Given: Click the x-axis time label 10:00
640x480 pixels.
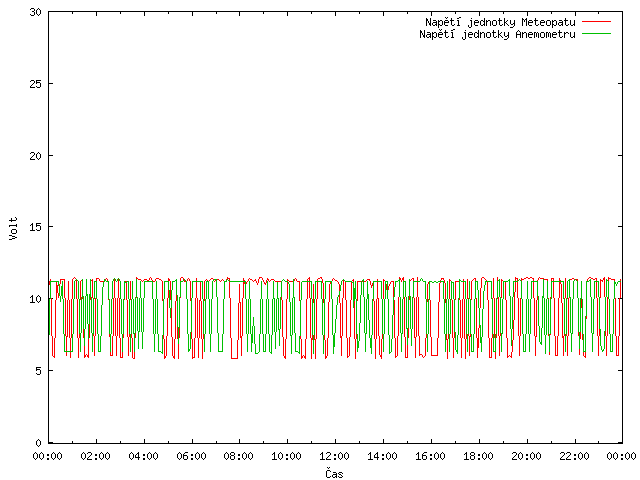Looking at the screenshot, I should point(287,456).
